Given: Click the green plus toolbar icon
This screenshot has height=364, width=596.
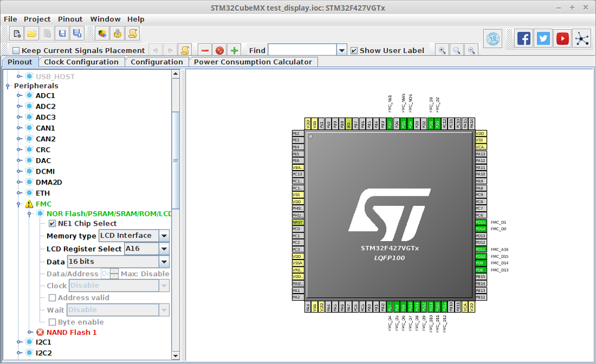Looking at the screenshot, I should tap(234, 50).
